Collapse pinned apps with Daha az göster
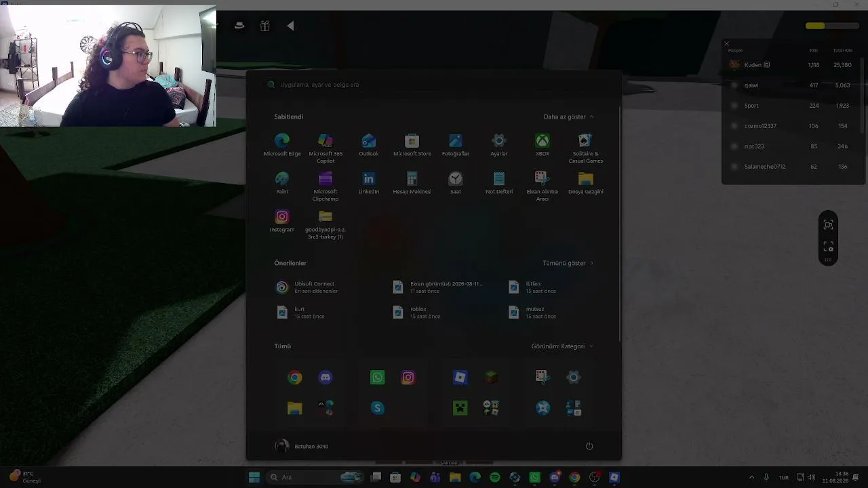This screenshot has width=868, height=488. (568, 117)
